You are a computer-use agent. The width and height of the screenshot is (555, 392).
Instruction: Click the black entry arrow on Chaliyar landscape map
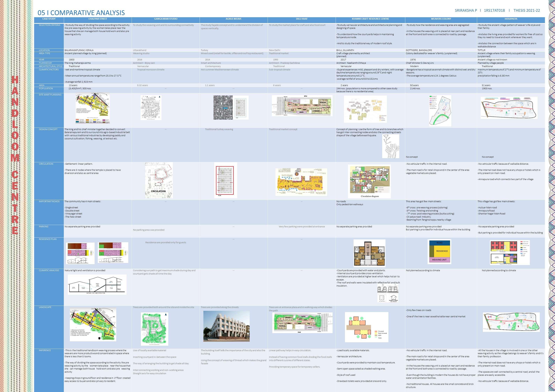(x=99, y=338)
